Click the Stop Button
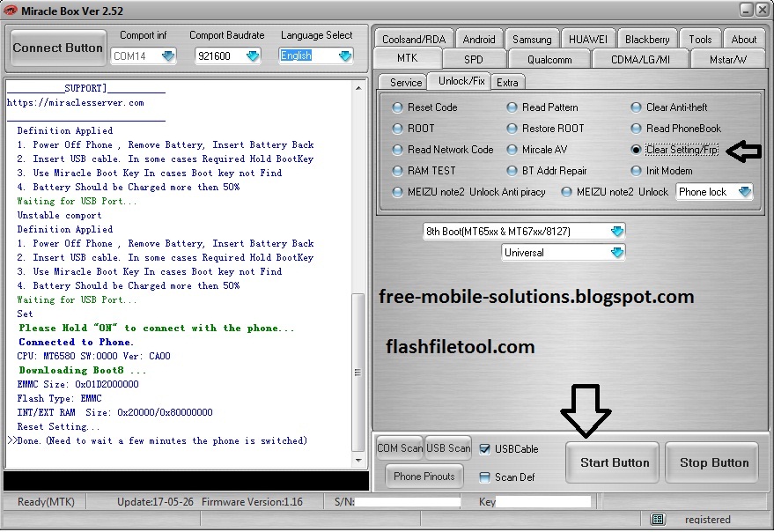The height and width of the screenshot is (532, 774). (x=711, y=462)
